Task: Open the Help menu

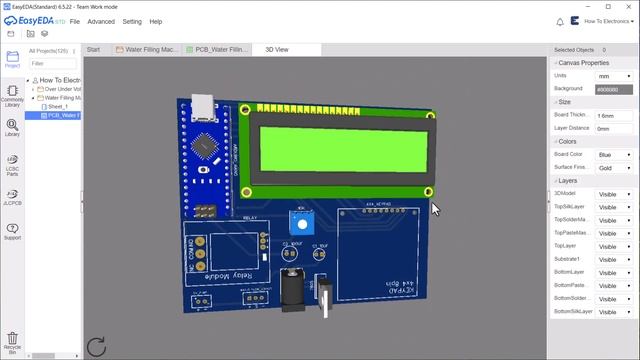Action: pyautogui.click(x=156, y=22)
